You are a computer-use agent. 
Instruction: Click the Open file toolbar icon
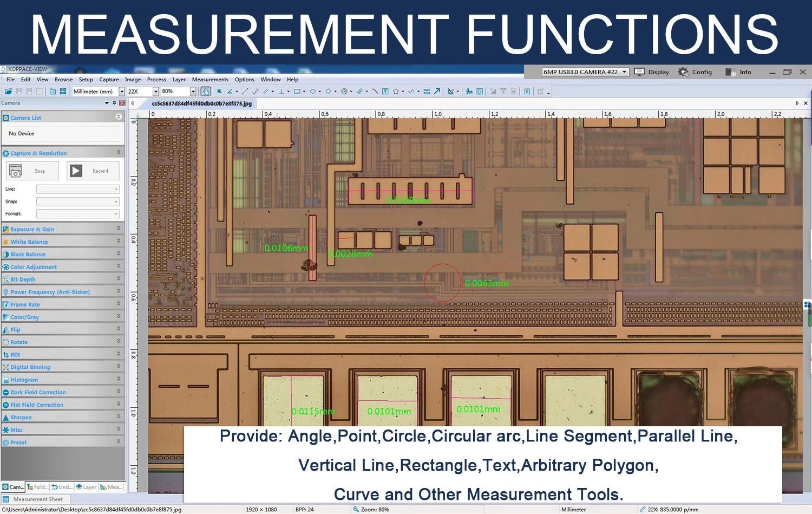[x=9, y=92]
